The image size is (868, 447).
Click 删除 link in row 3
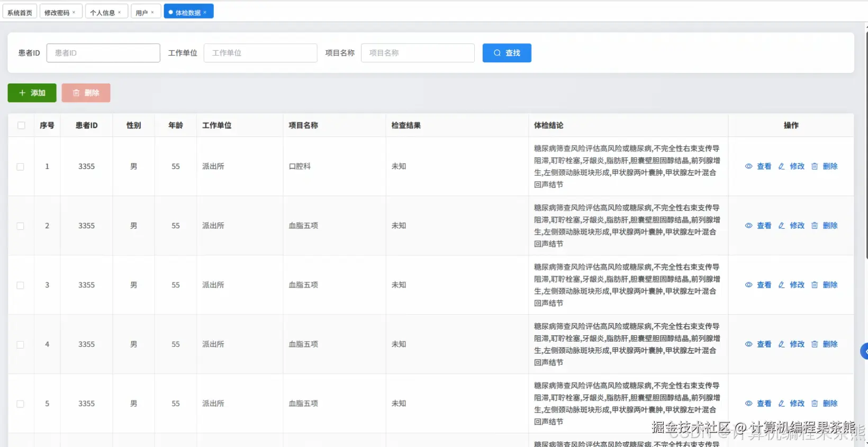[830, 285]
